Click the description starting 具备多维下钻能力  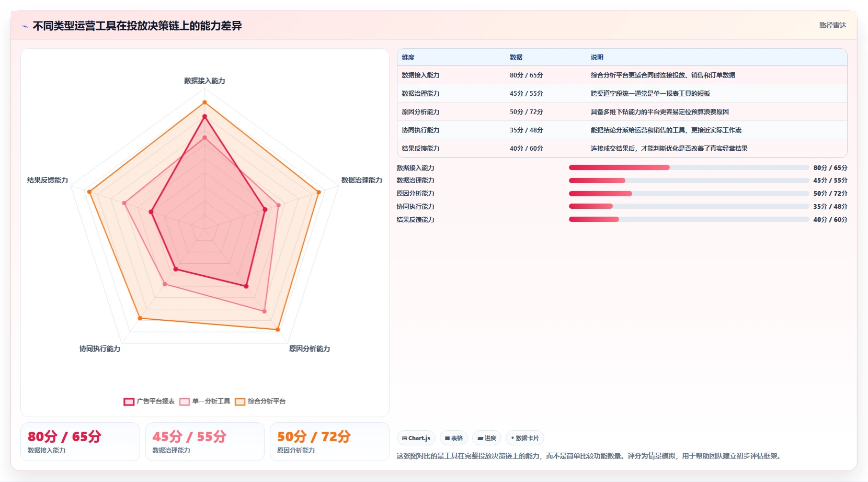click(660, 112)
